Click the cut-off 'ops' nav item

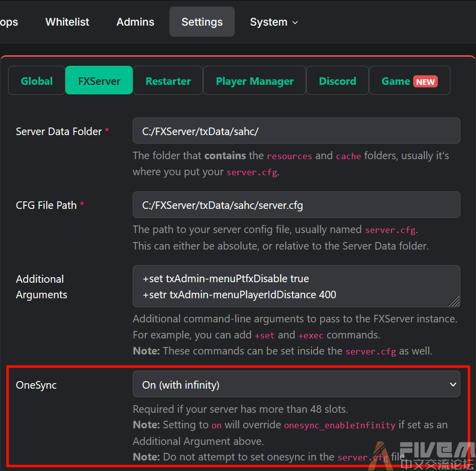point(9,22)
